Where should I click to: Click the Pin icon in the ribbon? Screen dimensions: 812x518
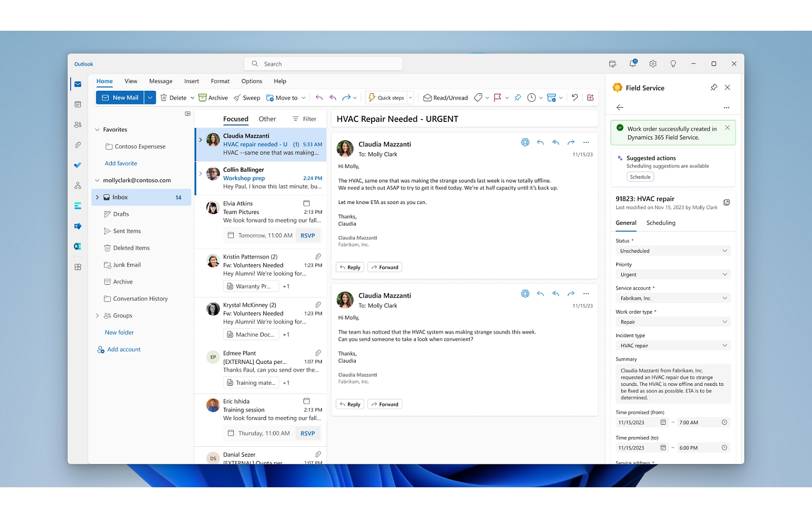tap(518, 98)
